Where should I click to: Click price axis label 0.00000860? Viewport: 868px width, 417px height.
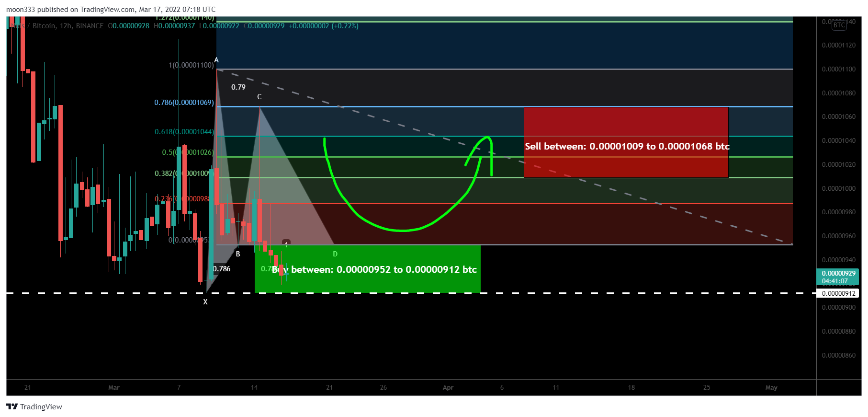click(839, 355)
